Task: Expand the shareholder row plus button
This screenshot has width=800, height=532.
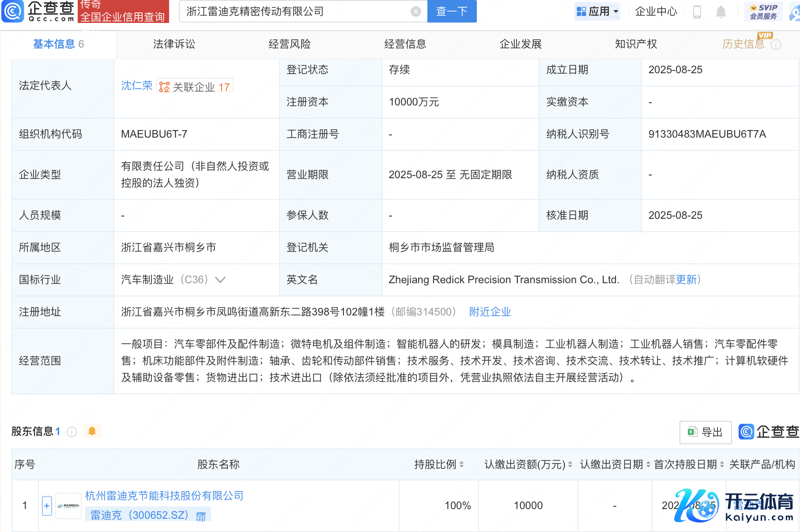Action: [47, 506]
